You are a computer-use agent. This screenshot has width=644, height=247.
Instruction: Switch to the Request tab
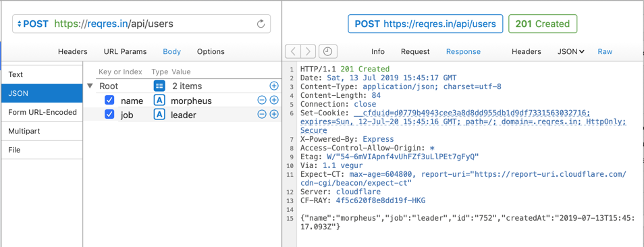[415, 52]
